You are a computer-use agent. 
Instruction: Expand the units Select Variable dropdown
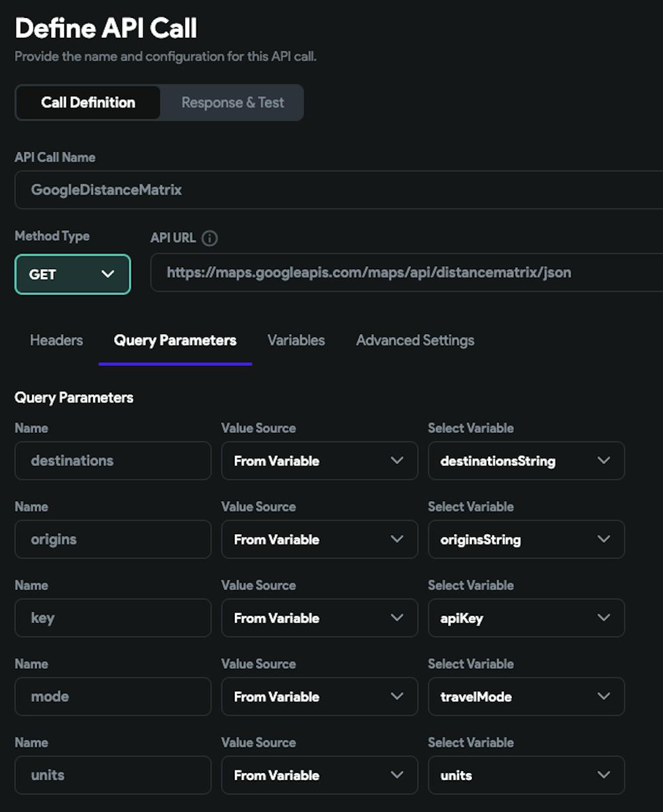pos(526,775)
